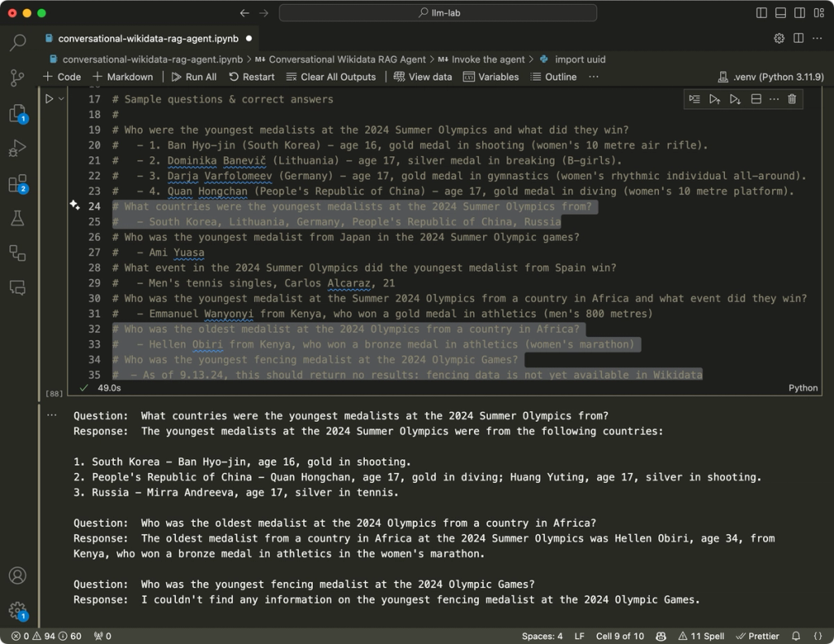Open Source Control view
The height and width of the screenshot is (644, 834).
[18, 77]
